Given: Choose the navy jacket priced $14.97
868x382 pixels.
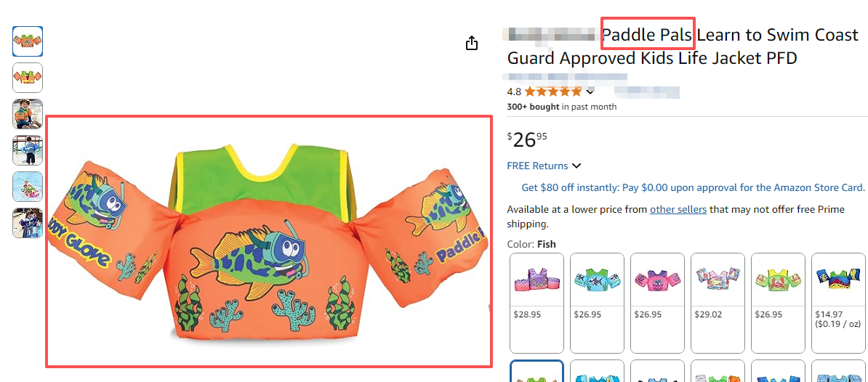Looking at the screenshot, I should pos(838,303).
